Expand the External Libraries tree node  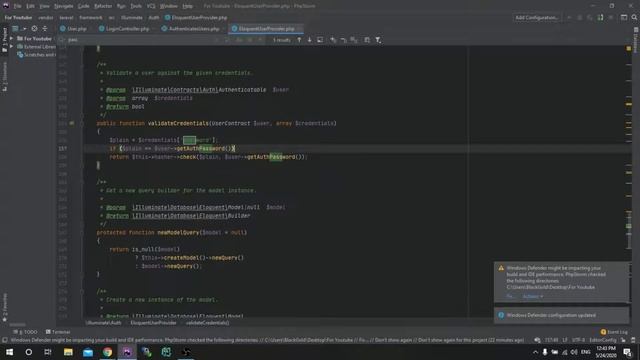point(11,47)
